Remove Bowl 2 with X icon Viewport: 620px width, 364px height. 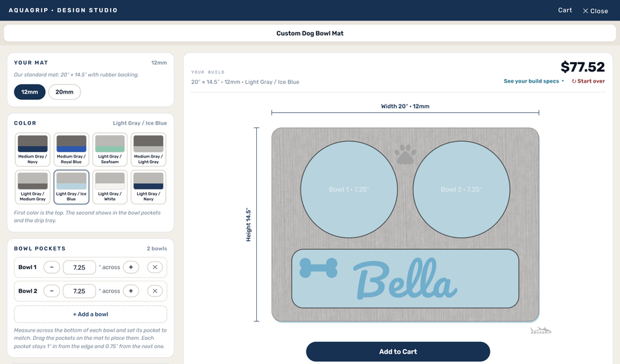(x=155, y=291)
